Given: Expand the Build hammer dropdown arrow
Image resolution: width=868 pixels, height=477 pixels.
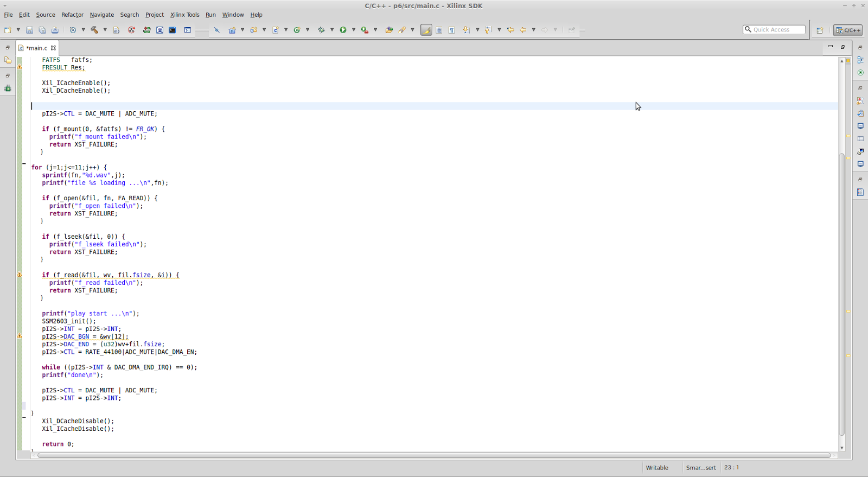Looking at the screenshot, I should coord(105,30).
